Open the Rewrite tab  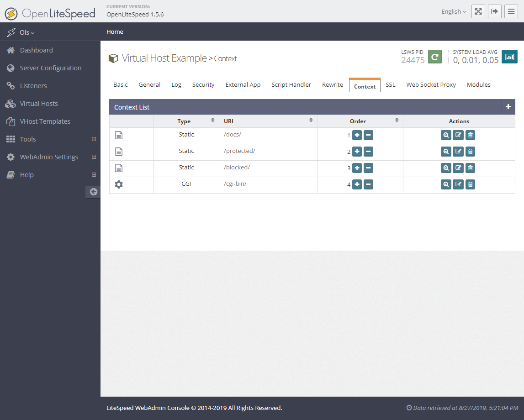333,85
